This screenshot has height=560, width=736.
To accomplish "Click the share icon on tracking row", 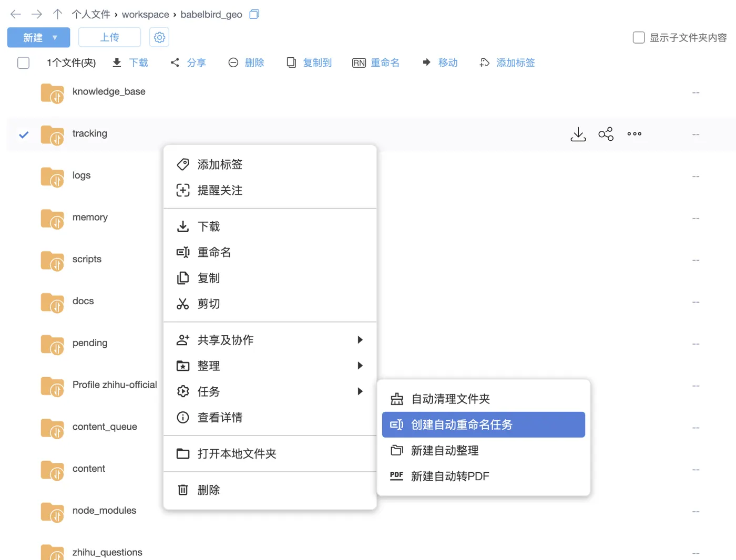I will pos(606,134).
